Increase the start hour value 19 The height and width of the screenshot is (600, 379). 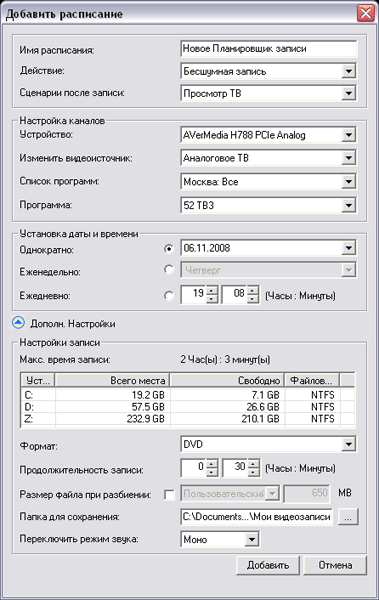pyautogui.click(x=212, y=290)
